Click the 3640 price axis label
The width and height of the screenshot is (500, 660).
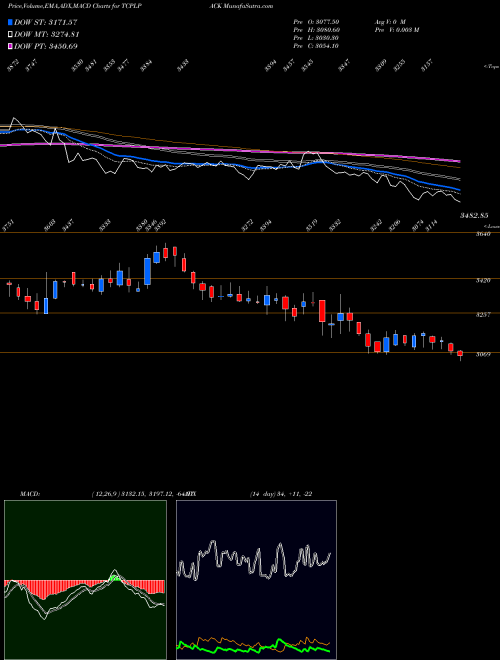tap(483, 234)
